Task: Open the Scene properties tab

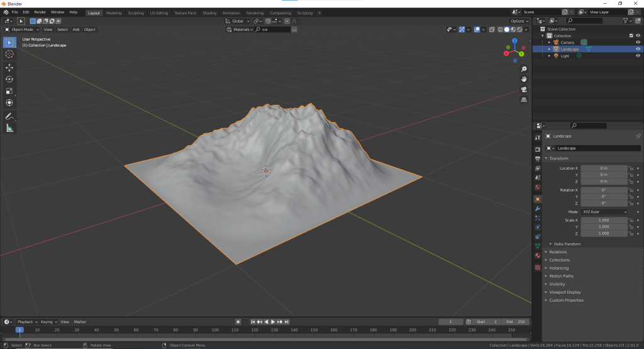Action: [537, 177]
